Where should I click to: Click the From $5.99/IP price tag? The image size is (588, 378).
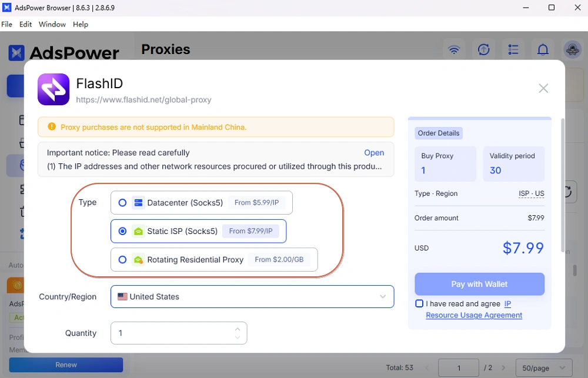pos(256,202)
